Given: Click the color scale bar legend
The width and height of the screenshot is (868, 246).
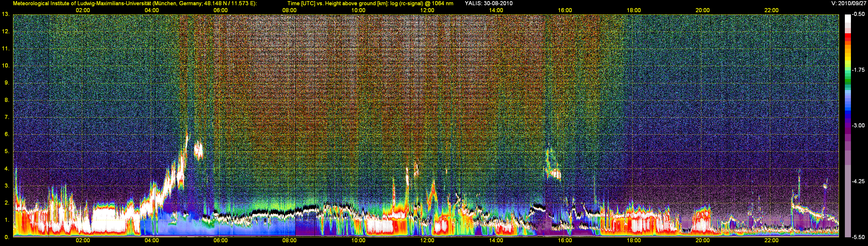Looking at the screenshot, I should click(x=847, y=126).
